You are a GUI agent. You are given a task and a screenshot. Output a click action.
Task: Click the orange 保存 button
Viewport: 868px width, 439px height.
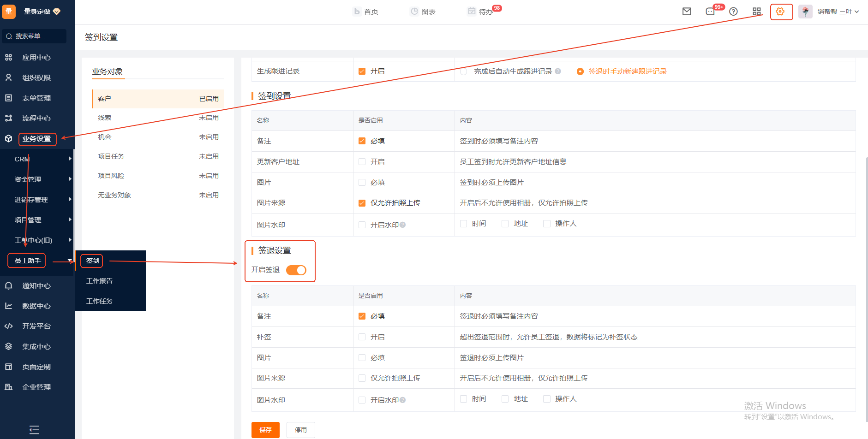click(265, 430)
